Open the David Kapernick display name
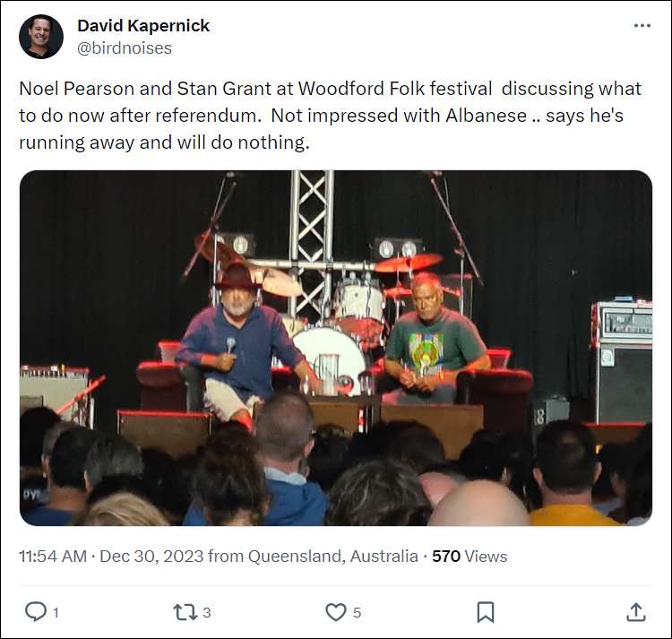The image size is (672, 639). [143, 26]
